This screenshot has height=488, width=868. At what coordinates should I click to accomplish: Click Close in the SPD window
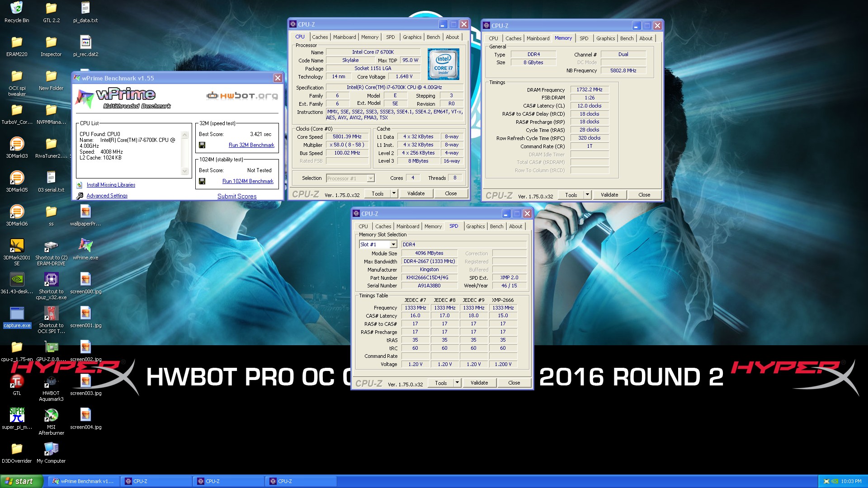tap(514, 383)
